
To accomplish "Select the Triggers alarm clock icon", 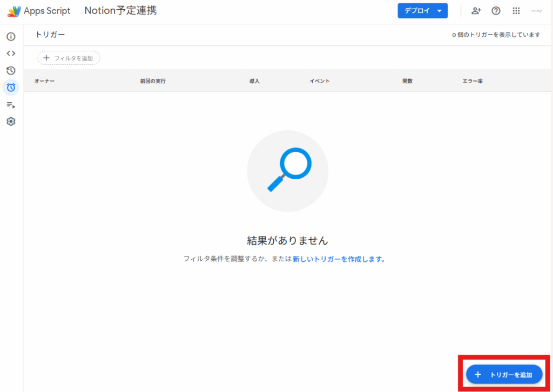I will pyautogui.click(x=11, y=87).
